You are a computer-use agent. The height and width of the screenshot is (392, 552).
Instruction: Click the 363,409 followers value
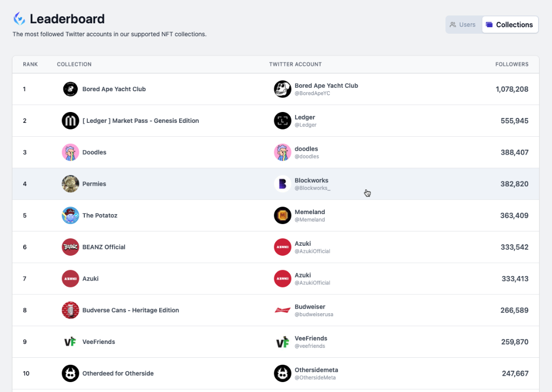pos(514,216)
